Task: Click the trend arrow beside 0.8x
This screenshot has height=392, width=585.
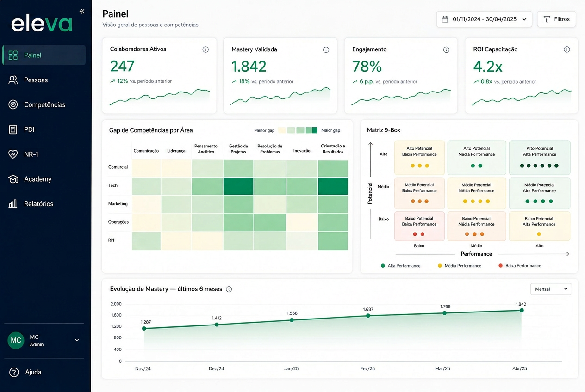Action: (x=476, y=82)
